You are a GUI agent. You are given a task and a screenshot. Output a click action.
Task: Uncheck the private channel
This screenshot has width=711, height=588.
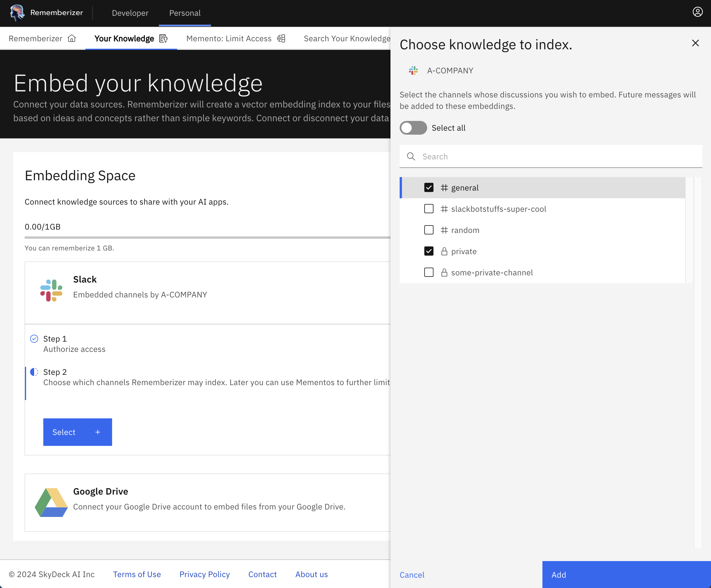coord(429,251)
